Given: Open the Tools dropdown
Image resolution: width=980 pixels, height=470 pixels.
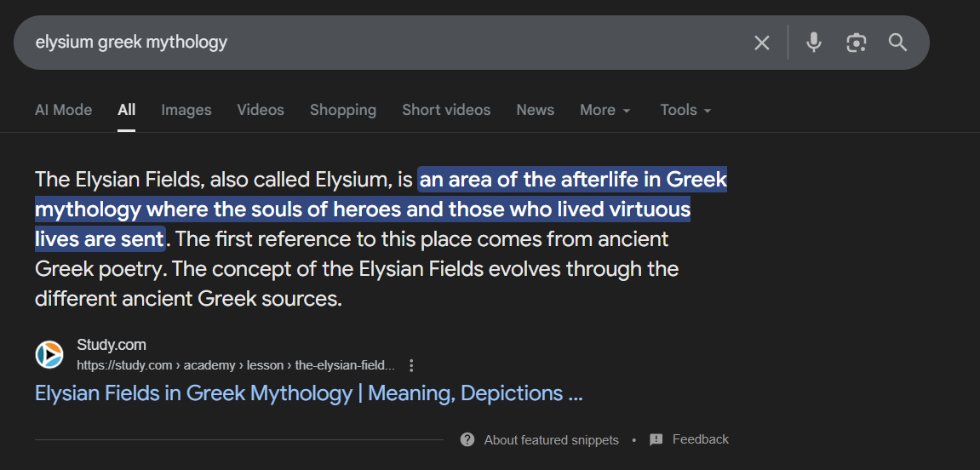Looking at the screenshot, I should (685, 110).
